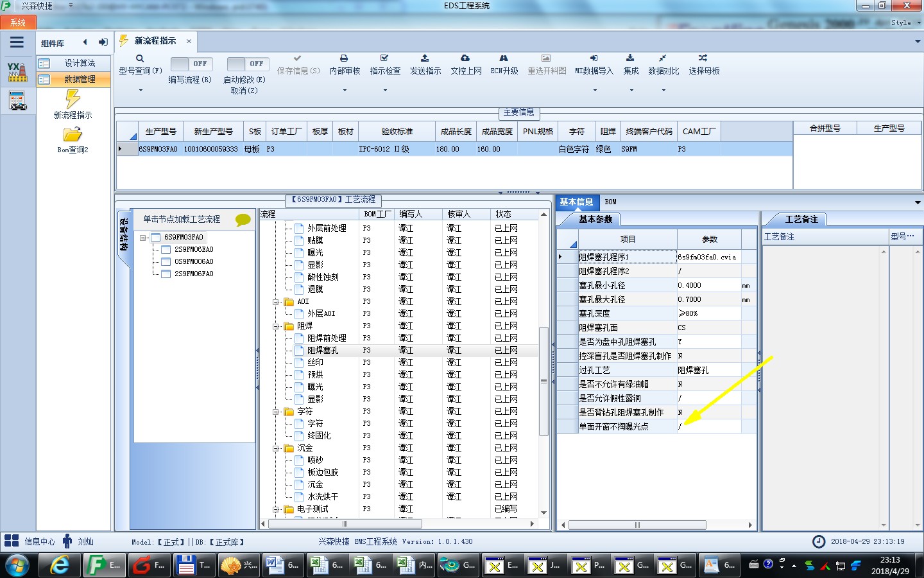Click the collapse arrow in 组件库 header

pyautogui.click(x=85, y=42)
